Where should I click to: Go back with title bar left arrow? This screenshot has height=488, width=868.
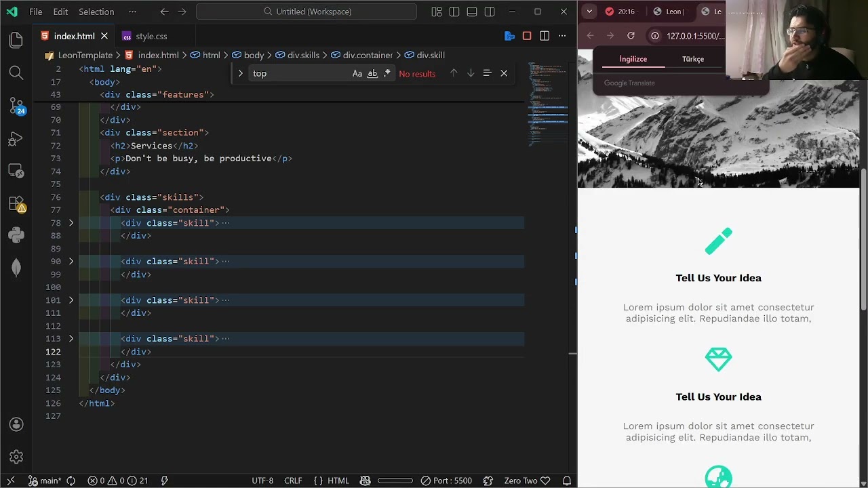coord(164,12)
